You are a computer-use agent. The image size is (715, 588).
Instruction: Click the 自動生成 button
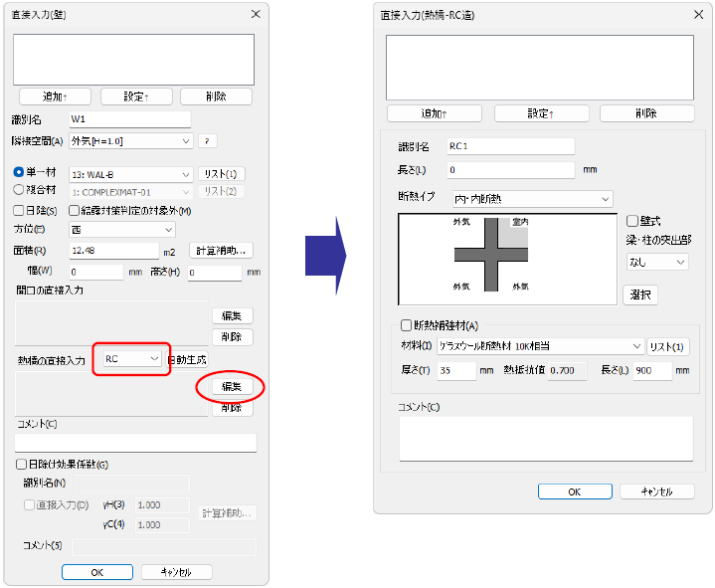186,358
